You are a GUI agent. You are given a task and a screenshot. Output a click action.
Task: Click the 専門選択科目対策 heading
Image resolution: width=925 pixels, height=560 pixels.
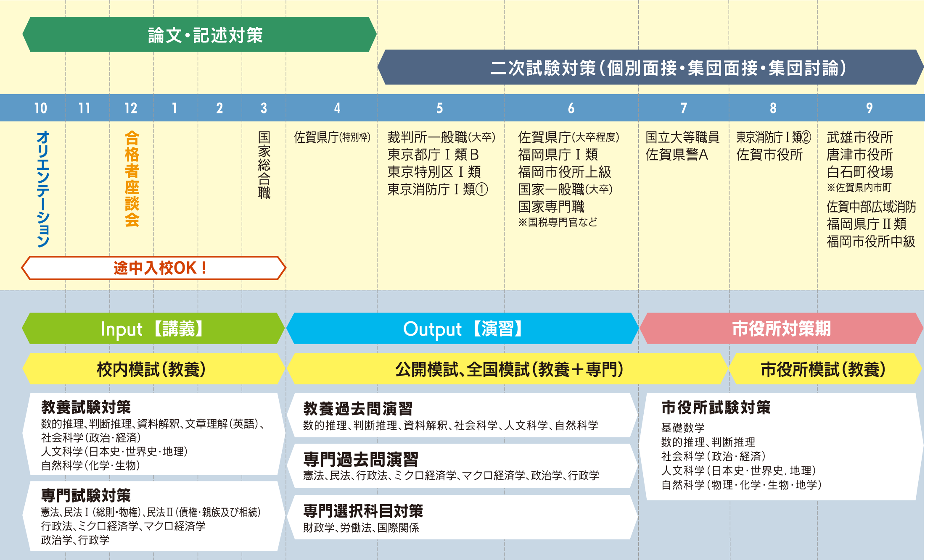(363, 511)
